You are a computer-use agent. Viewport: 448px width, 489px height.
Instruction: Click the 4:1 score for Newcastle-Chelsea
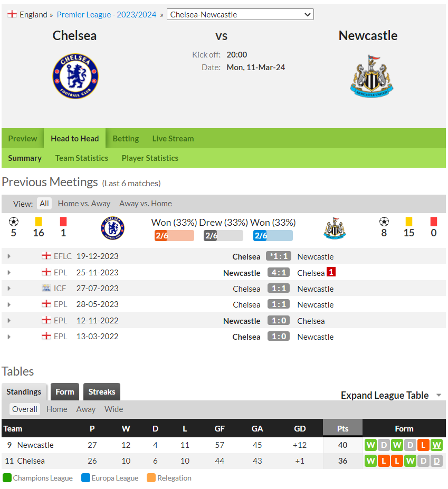click(279, 273)
